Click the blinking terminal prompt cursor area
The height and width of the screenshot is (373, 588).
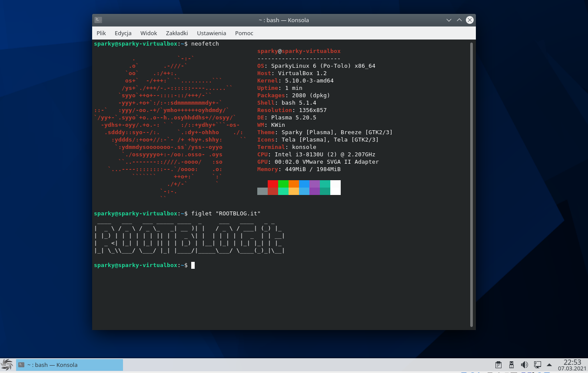pos(193,265)
